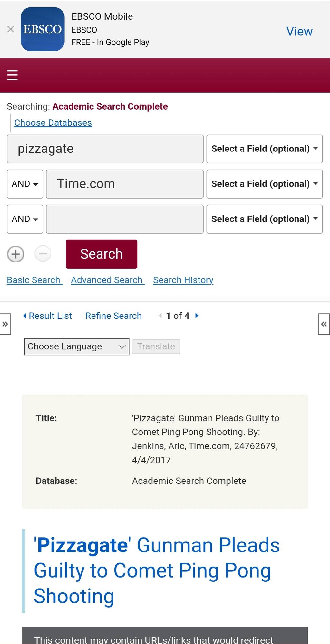Screen dimensions: 330x644
Task: Tap the EBSCO app logo icon
Action: pyautogui.click(x=43, y=29)
